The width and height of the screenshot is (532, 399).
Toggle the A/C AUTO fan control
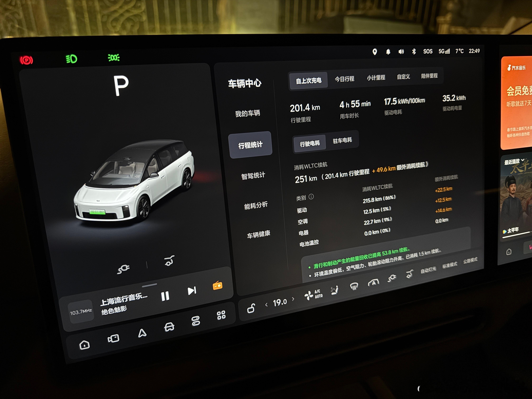pos(314,295)
